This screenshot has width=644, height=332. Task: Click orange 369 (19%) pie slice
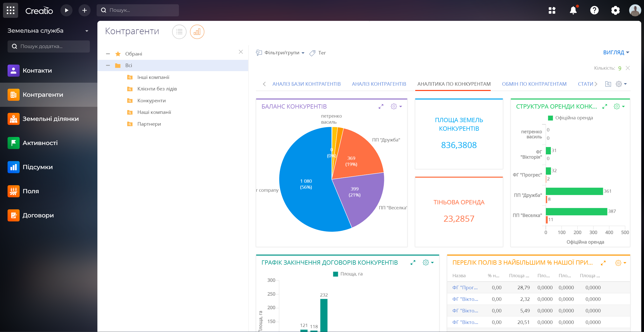coord(351,161)
